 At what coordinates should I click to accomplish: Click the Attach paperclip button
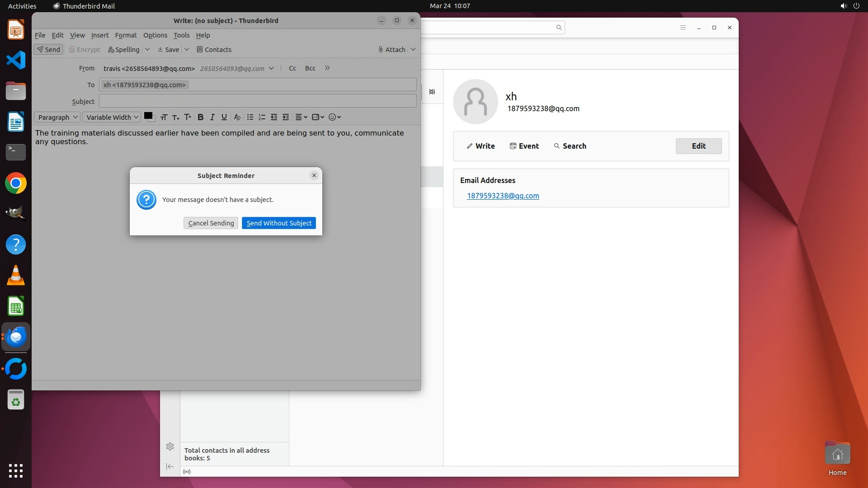(x=392, y=50)
